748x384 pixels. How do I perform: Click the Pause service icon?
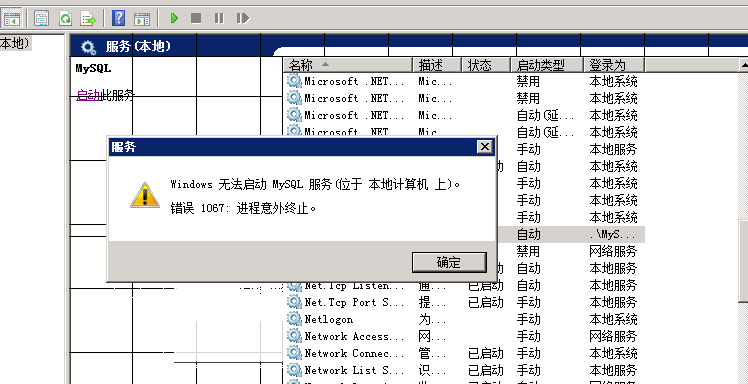[219, 19]
